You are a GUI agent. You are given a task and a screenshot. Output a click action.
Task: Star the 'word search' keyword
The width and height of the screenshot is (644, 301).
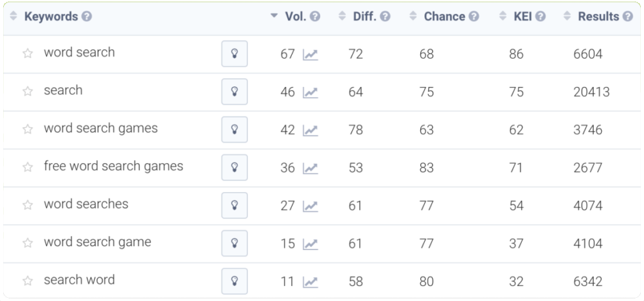(x=27, y=54)
